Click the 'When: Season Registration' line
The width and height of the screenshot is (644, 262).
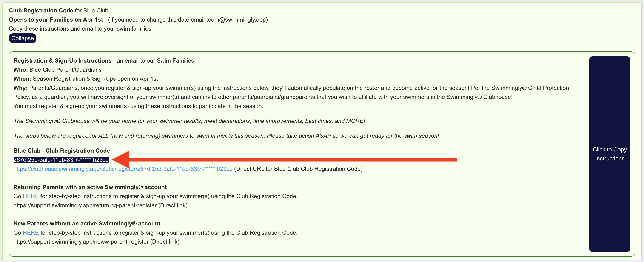click(x=85, y=79)
